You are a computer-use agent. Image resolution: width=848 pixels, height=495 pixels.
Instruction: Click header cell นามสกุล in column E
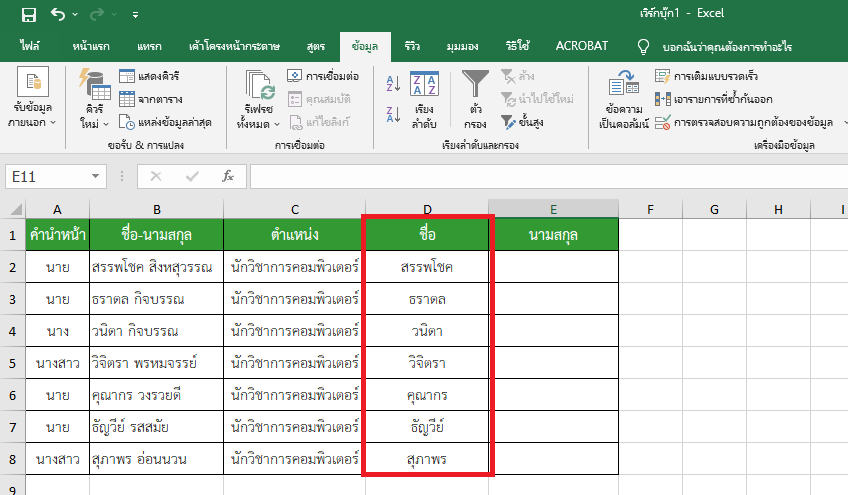[x=554, y=235]
